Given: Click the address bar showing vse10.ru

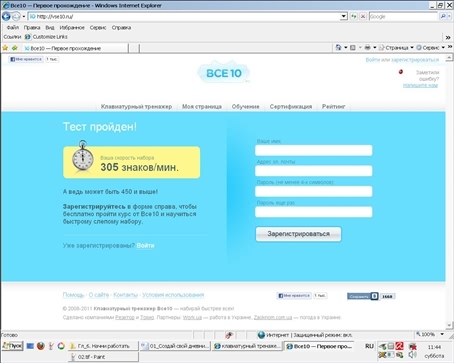Looking at the screenshot, I should pos(184,16).
